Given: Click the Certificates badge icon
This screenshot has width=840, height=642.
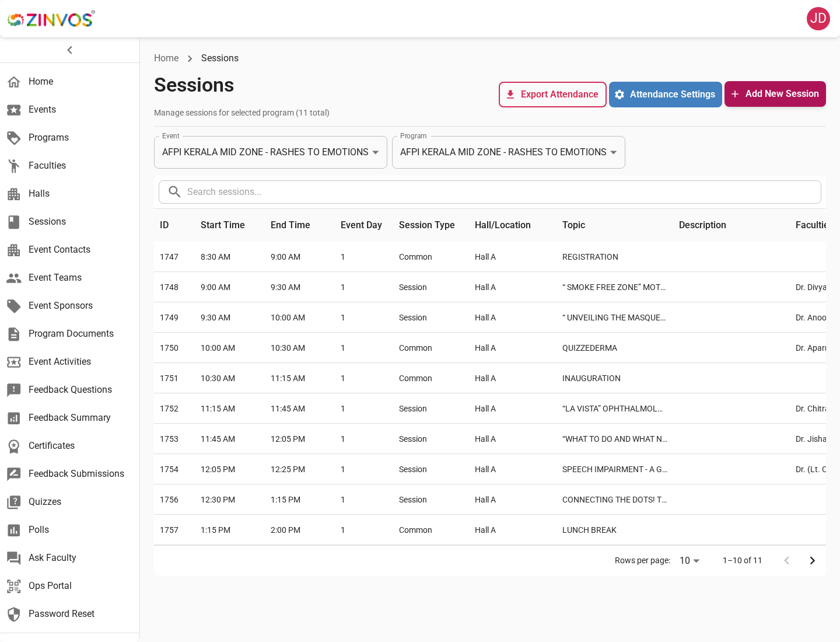Looking at the screenshot, I should [x=14, y=446].
